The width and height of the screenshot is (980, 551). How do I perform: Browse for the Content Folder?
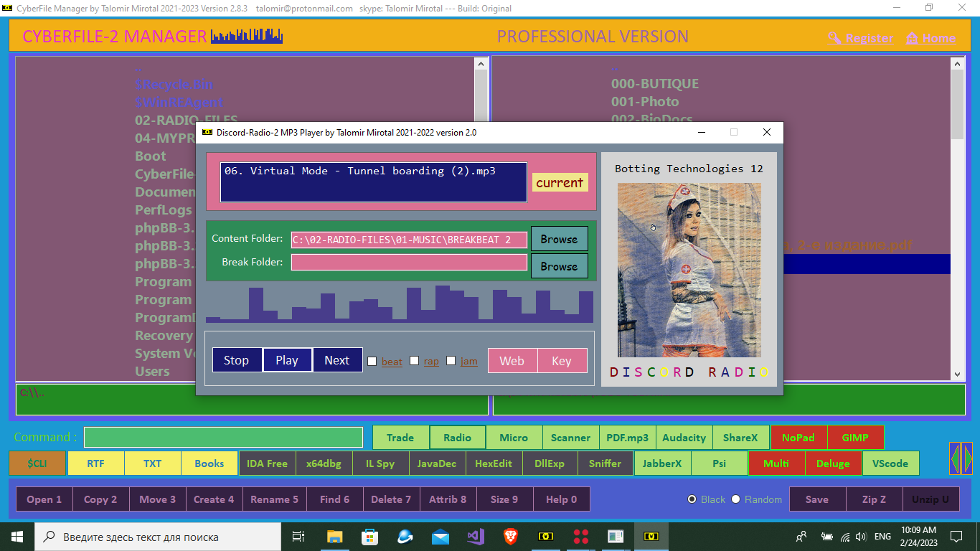(559, 240)
